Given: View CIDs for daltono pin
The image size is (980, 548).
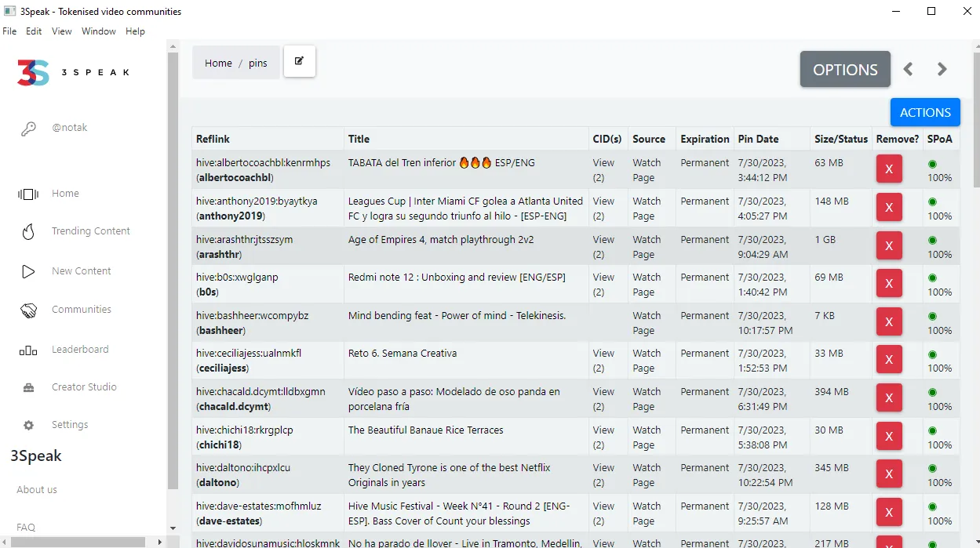Looking at the screenshot, I should pos(603,475).
